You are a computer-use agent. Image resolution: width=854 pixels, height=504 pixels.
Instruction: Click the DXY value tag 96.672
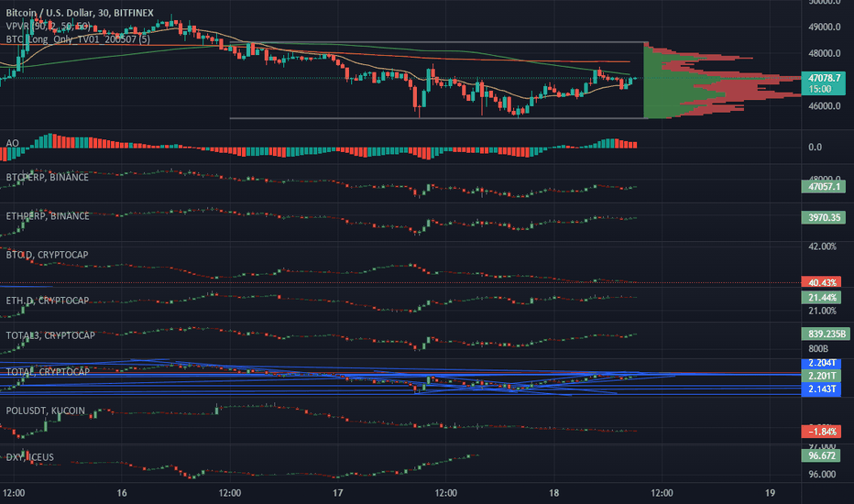tap(821, 455)
